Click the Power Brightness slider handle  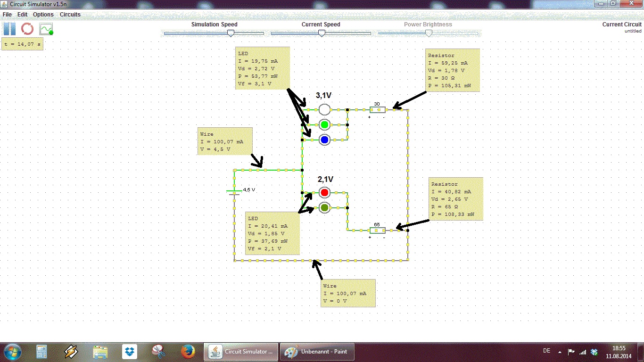coord(429,33)
